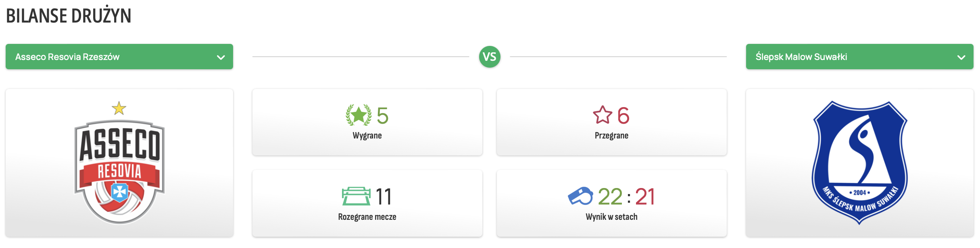Click the 22 : 21 set score
The height and width of the screenshot is (248, 980).
pyautogui.click(x=626, y=197)
